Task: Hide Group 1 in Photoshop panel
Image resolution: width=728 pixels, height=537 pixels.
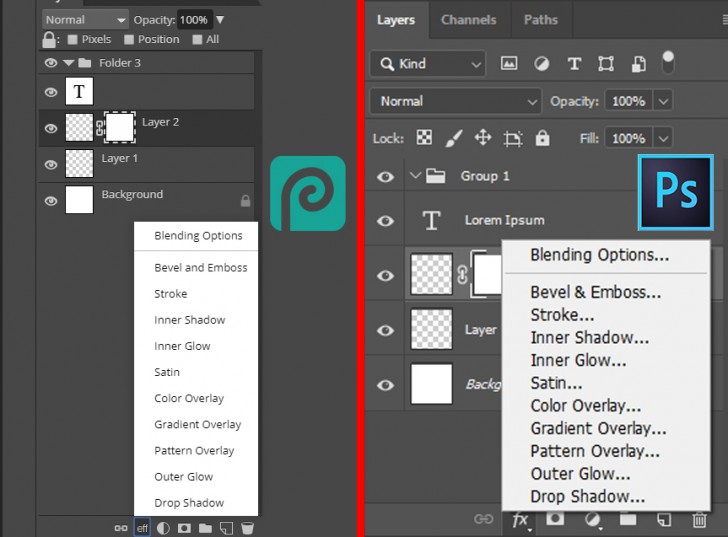Action: 385,176
